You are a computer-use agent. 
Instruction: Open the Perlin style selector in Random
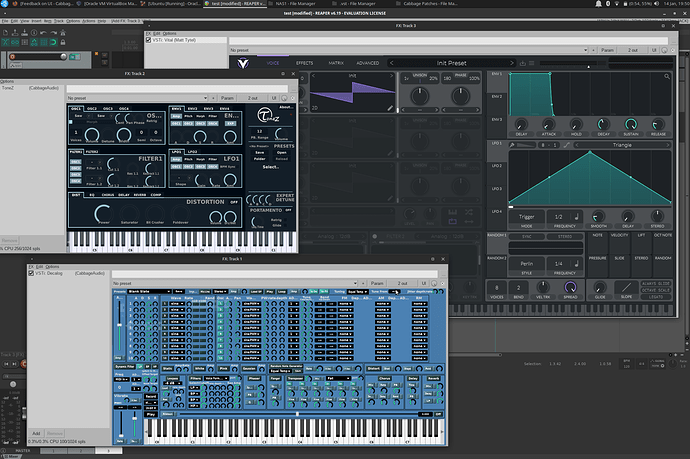pos(526,264)
